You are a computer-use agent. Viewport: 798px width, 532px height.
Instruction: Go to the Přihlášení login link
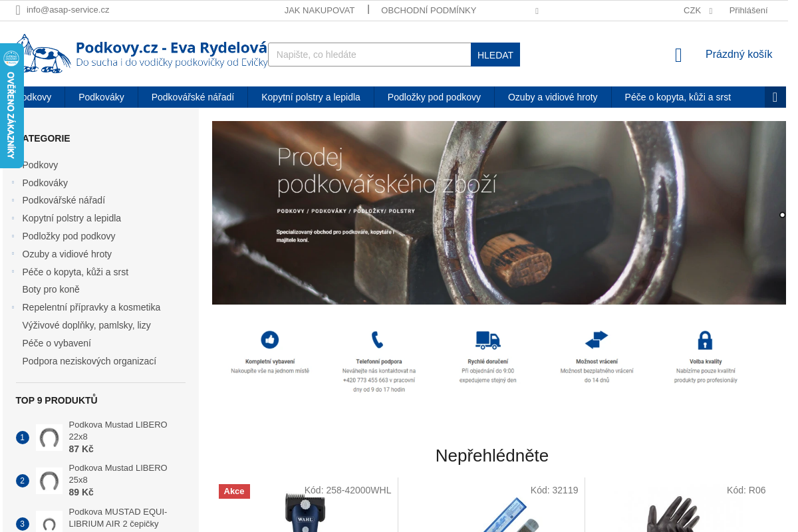(x=748, y=11)
